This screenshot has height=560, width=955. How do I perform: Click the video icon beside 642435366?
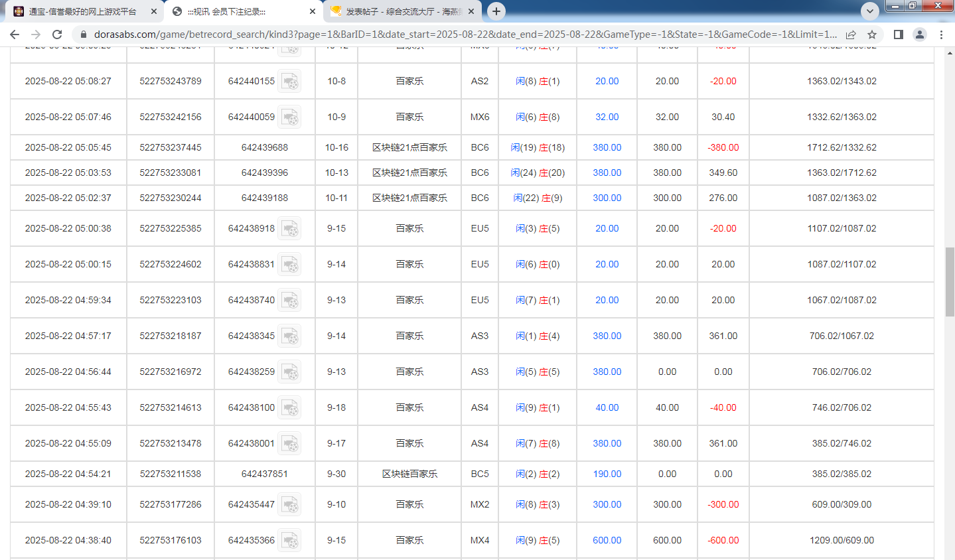[x=290, y=540]
